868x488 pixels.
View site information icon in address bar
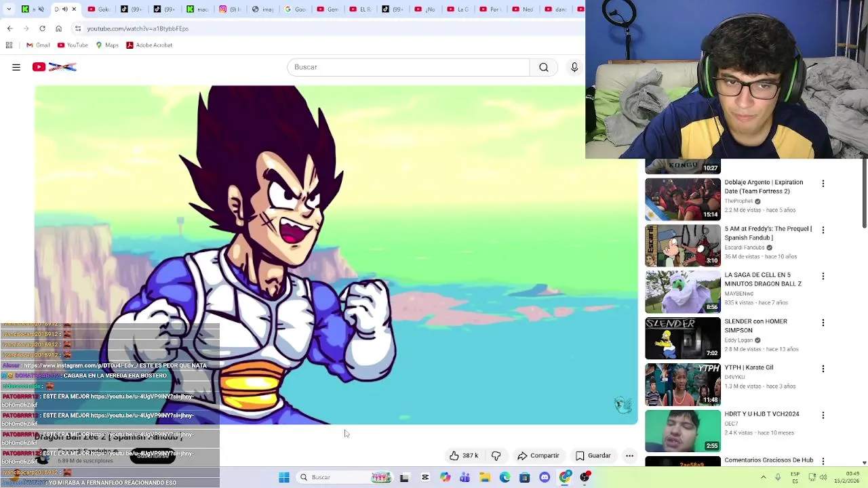78,28
